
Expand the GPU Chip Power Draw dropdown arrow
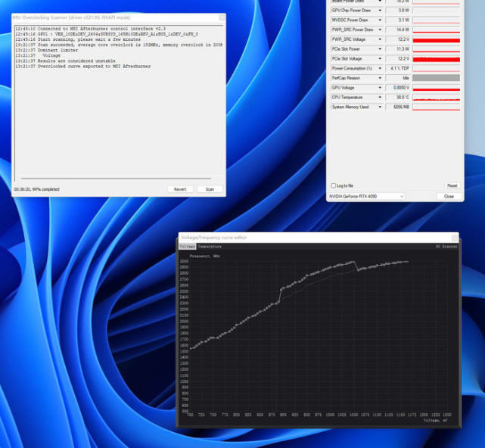tap(380, 10)
